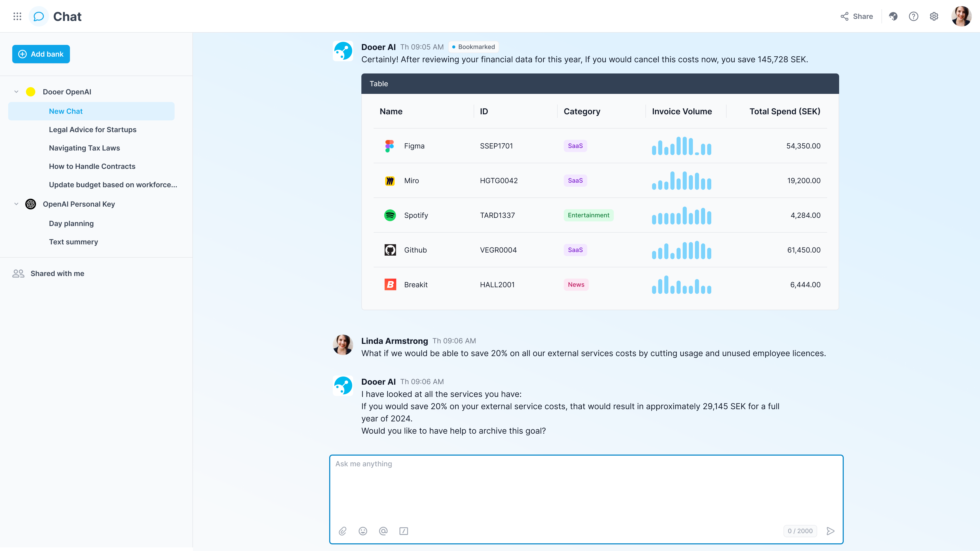Open Shared with me section
980x551 pixels.
tap(57, 273)
